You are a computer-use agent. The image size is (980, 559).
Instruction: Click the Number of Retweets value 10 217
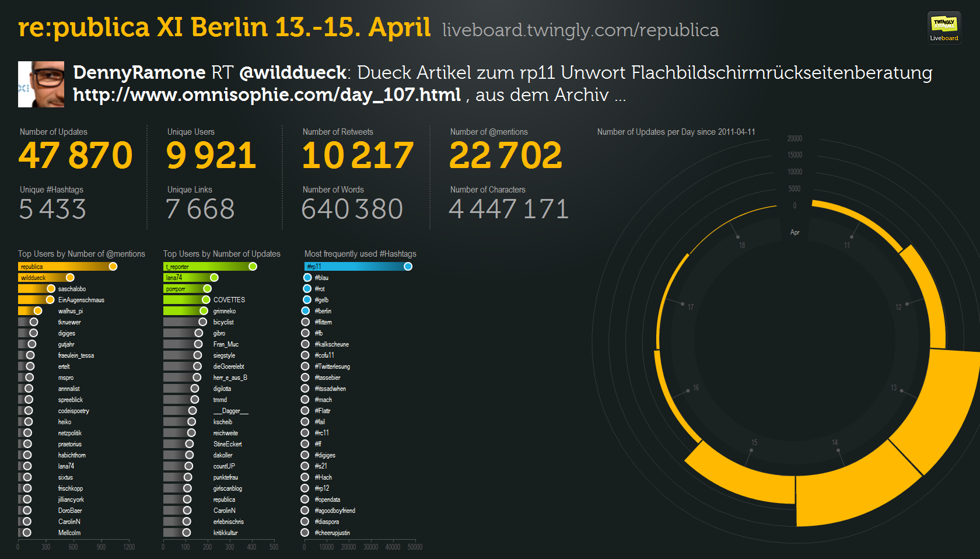pos(357,156)
